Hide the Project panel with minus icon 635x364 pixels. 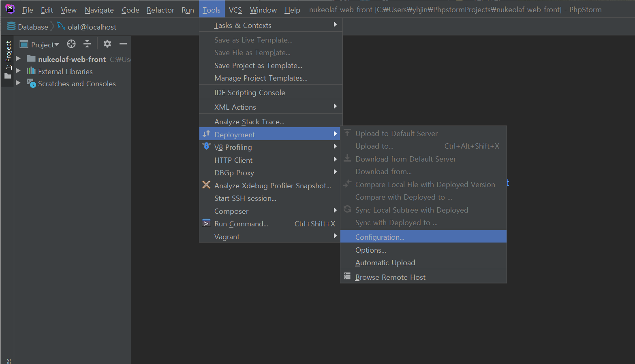tap(123, 44)
